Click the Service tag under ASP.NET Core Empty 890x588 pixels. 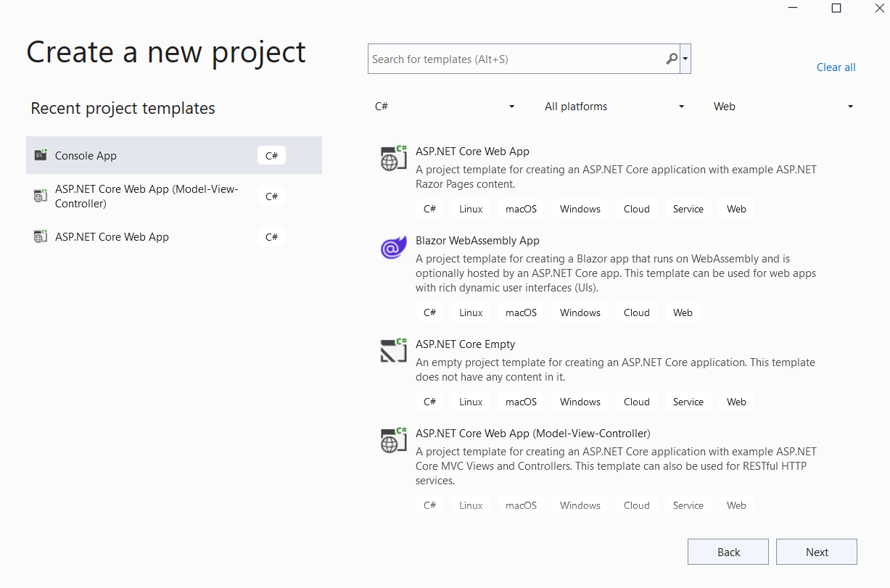pyautogui.click(x=687, y=401)
